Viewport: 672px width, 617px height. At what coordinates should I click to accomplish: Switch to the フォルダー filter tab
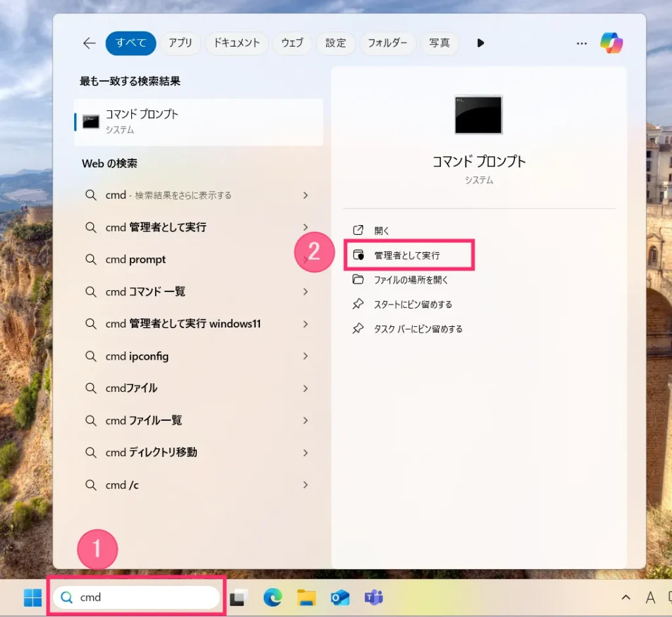click(x=387, y=43)
